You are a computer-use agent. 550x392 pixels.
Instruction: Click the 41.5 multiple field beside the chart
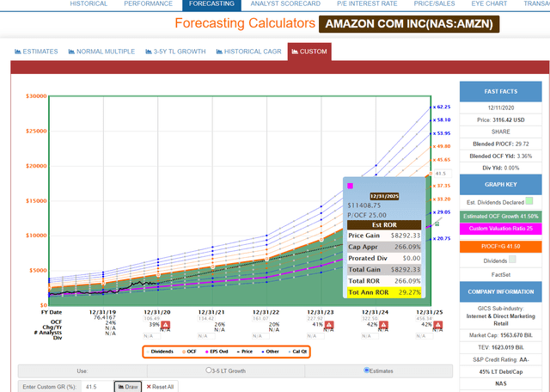point(443,174)
